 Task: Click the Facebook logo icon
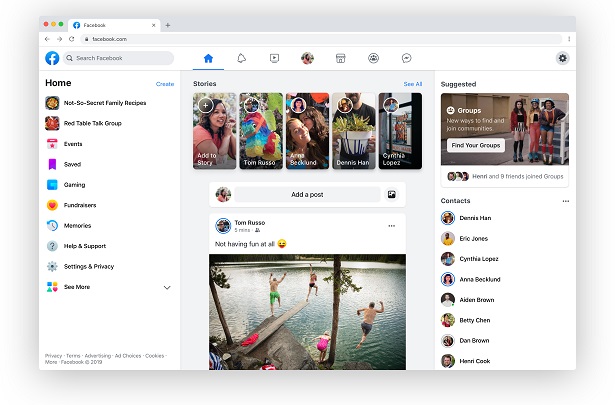pyautogui.click(x=52, y=58)
